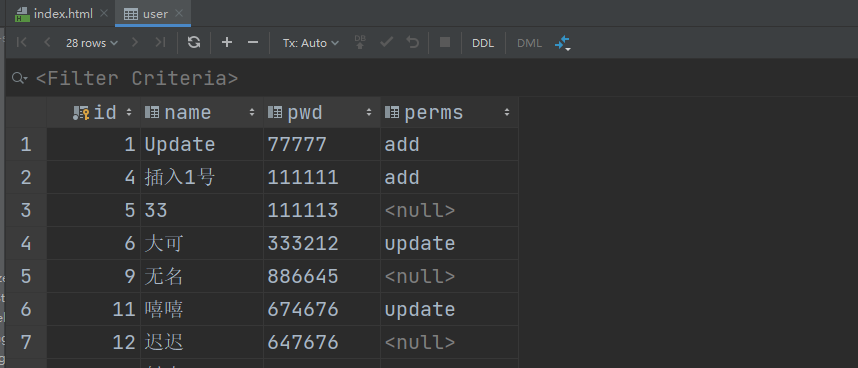
Task: Close the index.html tab
Action: [x=104, y=14]
